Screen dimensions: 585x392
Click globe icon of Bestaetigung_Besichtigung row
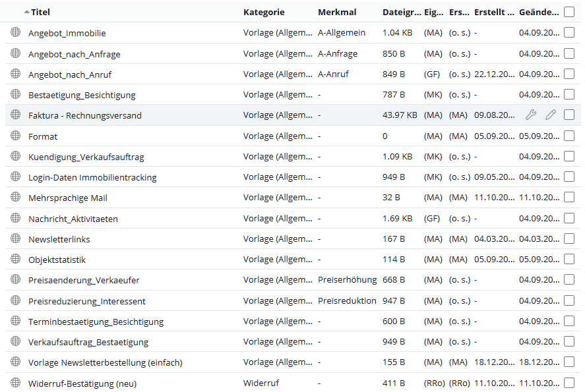click(15, 94)
